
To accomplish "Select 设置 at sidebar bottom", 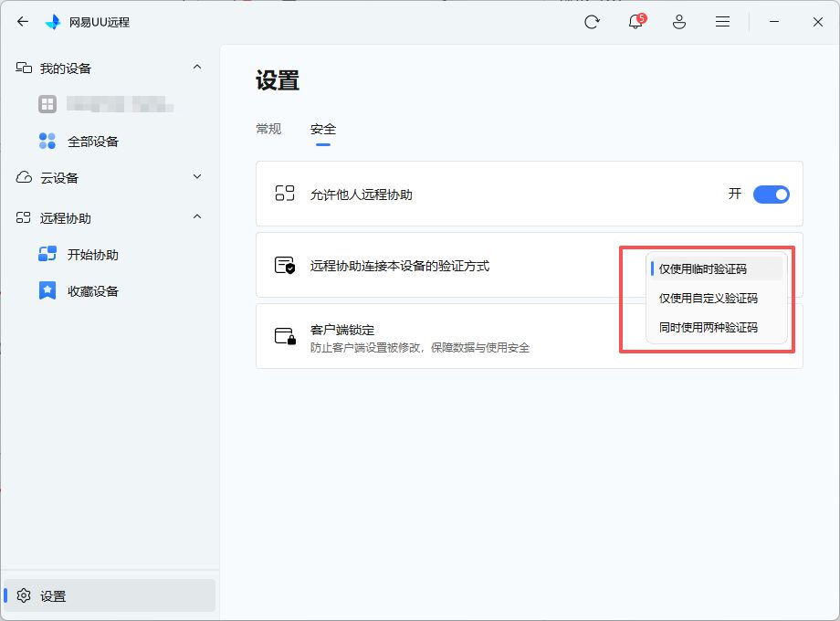I will click(110, 595).
